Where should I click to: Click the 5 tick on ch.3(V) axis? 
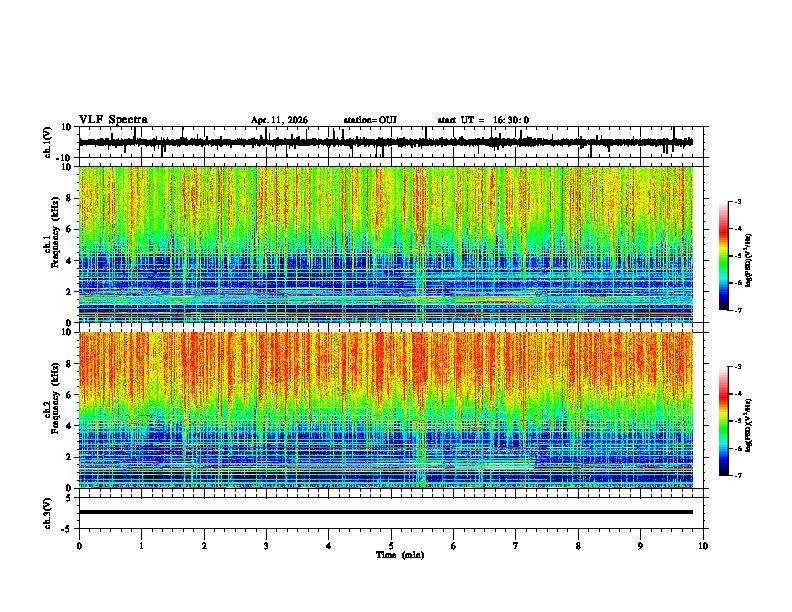pos(70,498)
